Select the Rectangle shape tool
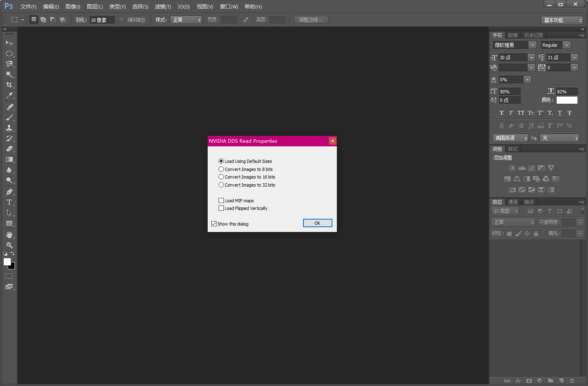The width and height of the screenshot is (588, 386). click(9, 223)
